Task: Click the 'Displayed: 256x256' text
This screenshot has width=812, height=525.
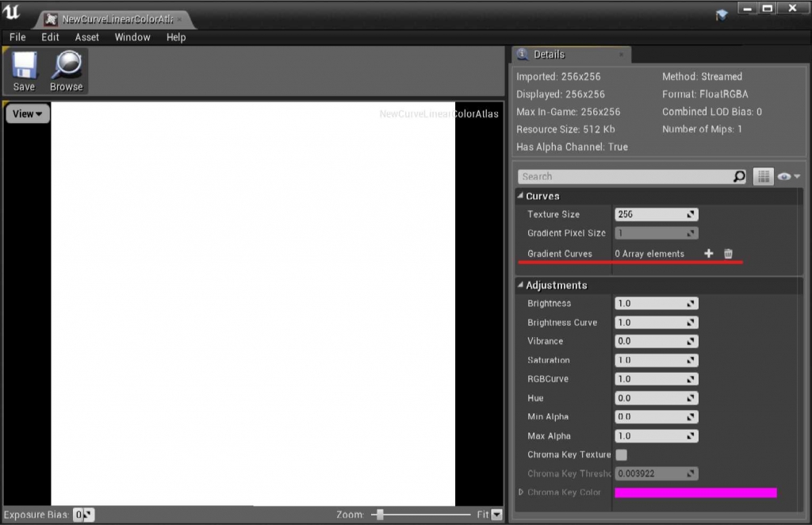Action: coord(561,94)
